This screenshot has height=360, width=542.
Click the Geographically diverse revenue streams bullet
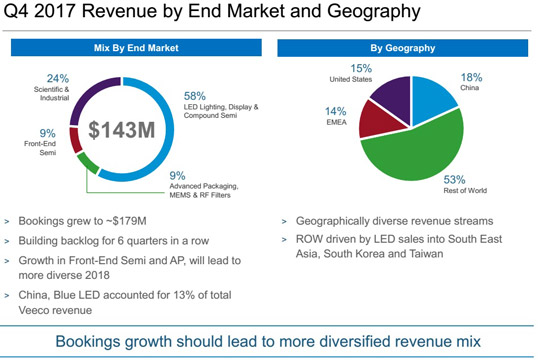(394, 221)
